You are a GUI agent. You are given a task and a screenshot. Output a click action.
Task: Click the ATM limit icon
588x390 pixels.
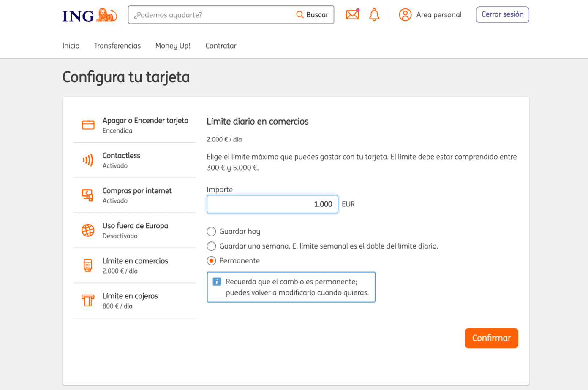pos(88,301)
